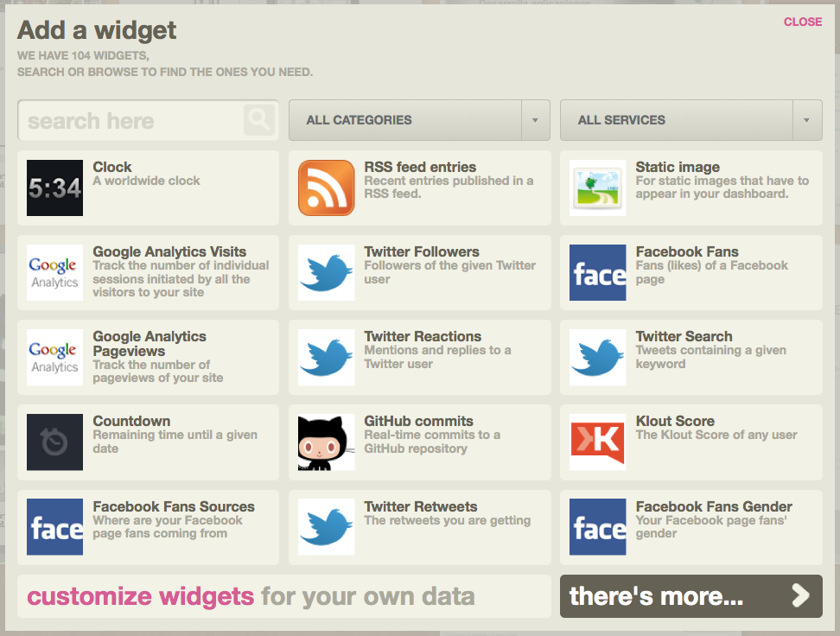Choose the Twitter Retweets widget entry
The width and height of the screenshot is (840, 636).
[420, 506]
